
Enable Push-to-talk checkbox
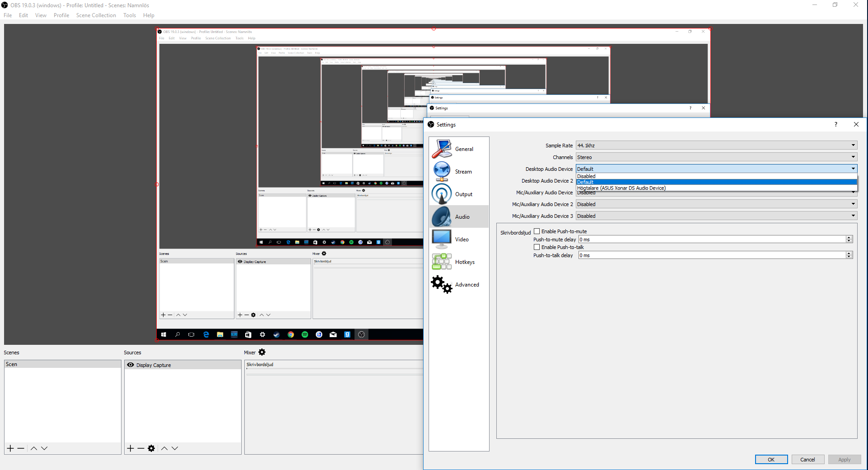537,247
